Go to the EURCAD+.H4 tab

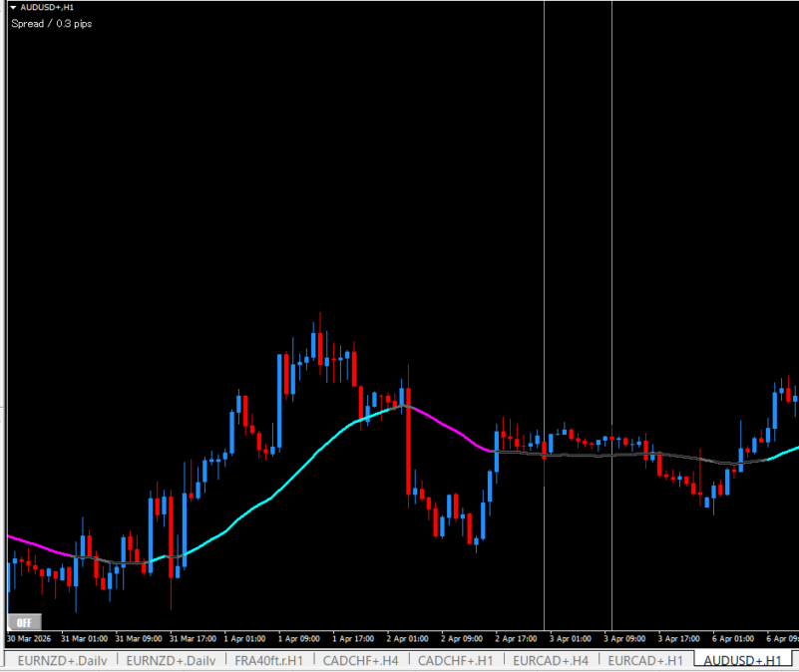(x=552, y=660)
